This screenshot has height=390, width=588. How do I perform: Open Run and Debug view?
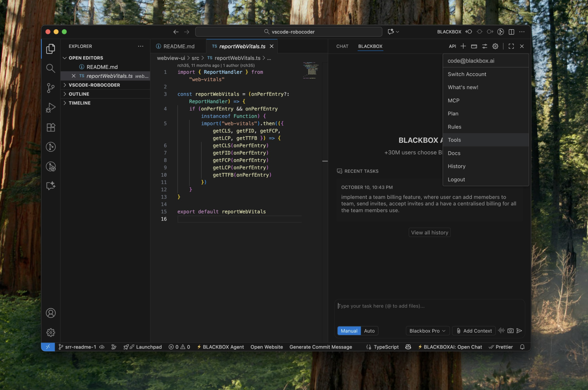point(50,107)
